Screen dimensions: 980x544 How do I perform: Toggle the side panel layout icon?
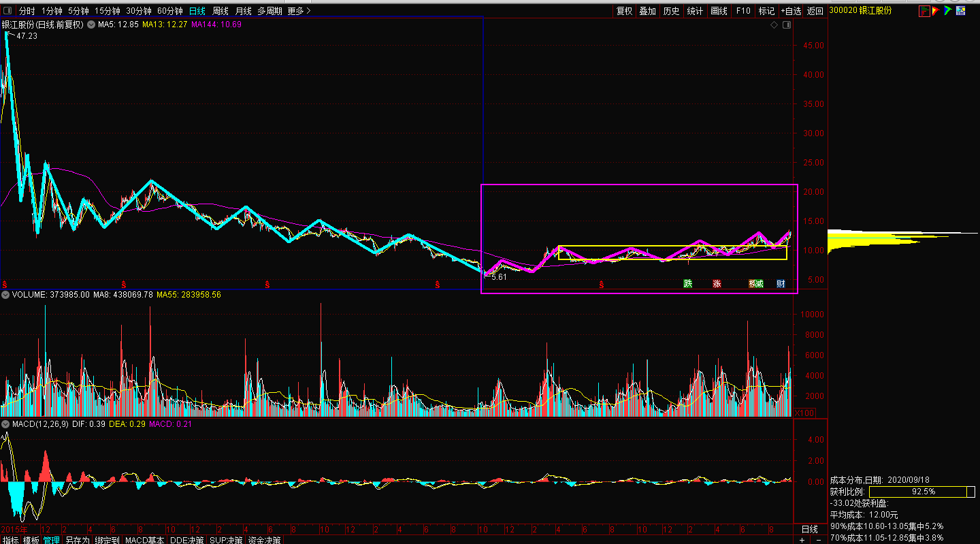[787, 25]
